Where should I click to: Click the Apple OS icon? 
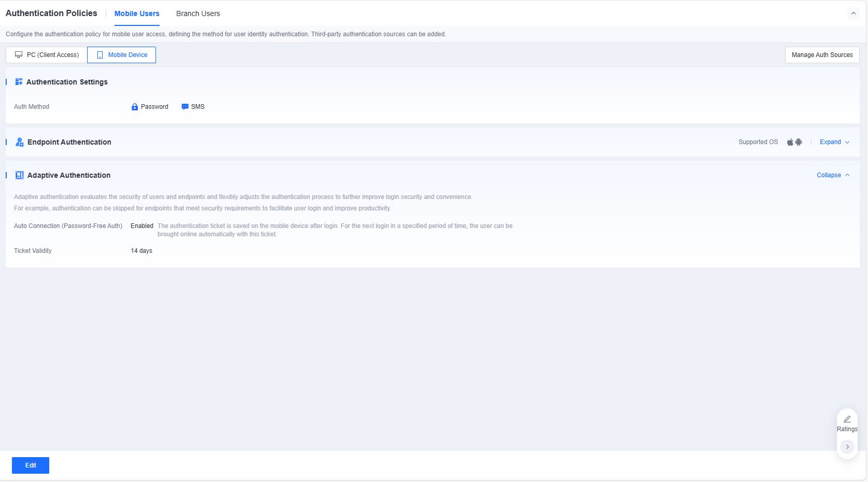click(x=790, y=142)
